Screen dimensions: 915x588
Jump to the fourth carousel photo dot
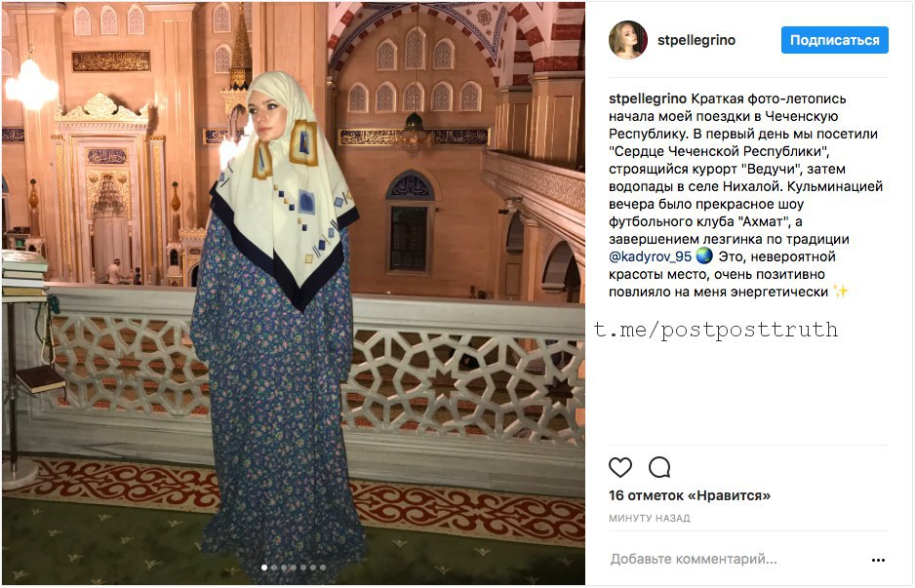294,568
